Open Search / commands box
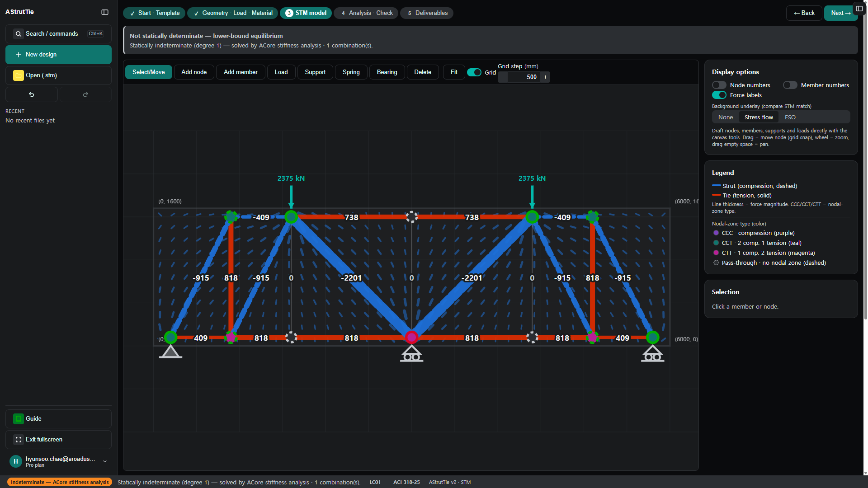868x488 pixels. click(x=58, y=34)
